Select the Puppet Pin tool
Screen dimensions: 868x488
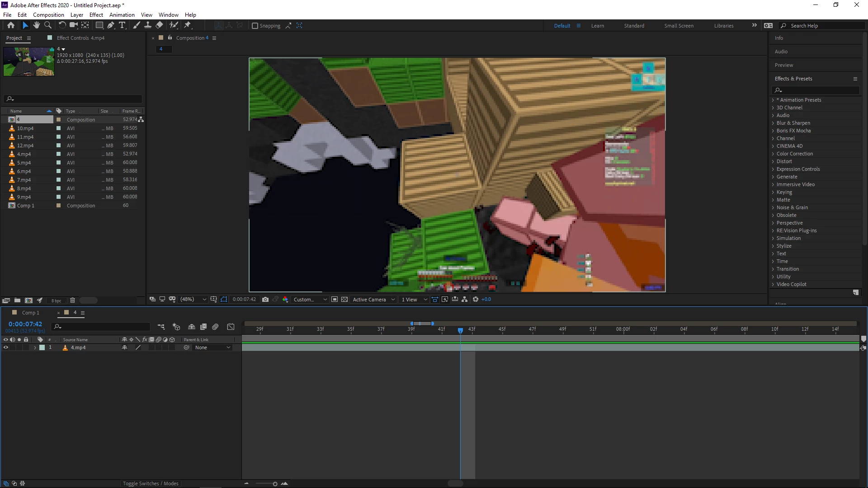[188, 25]
